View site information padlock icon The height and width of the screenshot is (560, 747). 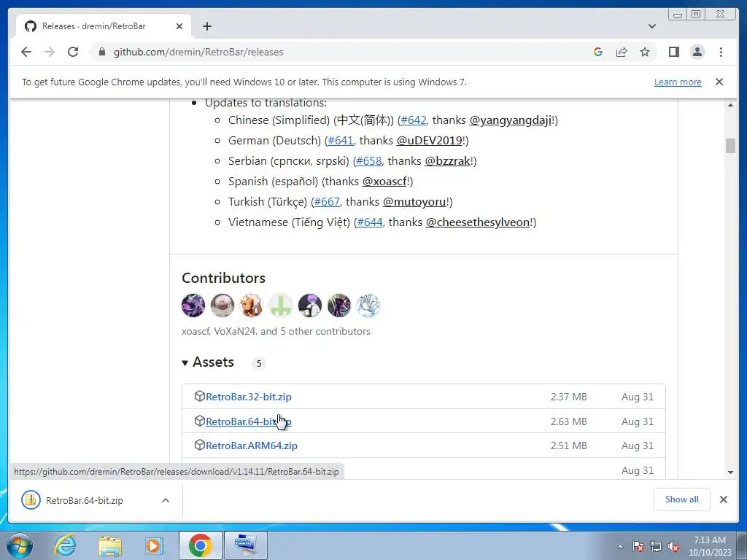tap(102, 52)
